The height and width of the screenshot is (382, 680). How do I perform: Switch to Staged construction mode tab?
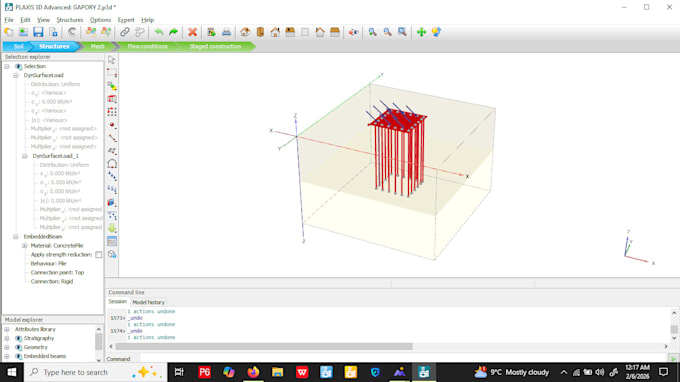(x=216, y=46)
